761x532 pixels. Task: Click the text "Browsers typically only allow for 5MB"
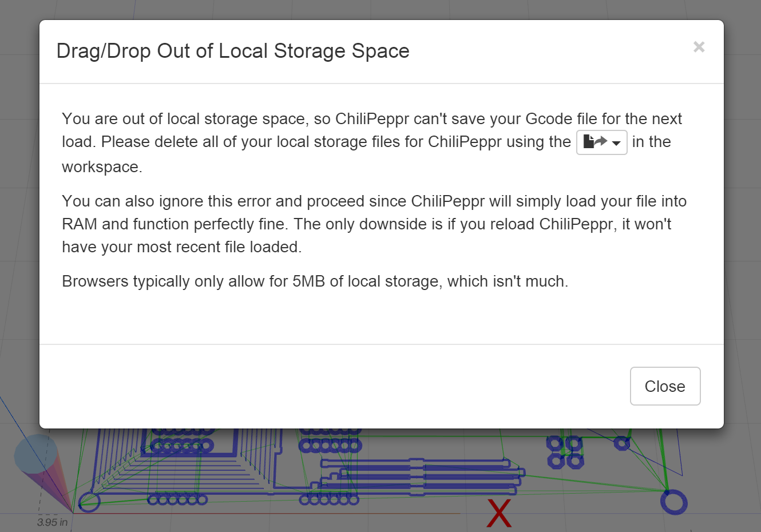315,281
